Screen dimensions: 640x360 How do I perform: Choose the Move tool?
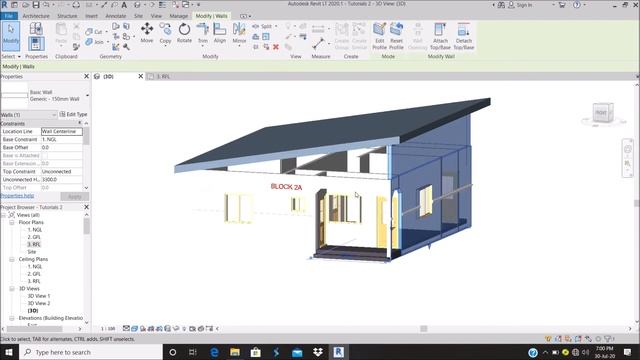coord(147,33)
